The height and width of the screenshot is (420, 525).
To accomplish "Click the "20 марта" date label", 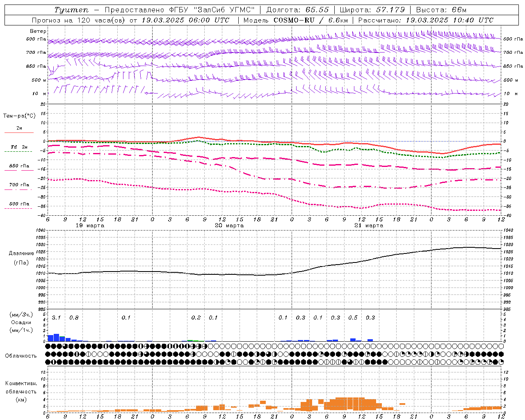I will pyautogui.click(x=229, y=226).
